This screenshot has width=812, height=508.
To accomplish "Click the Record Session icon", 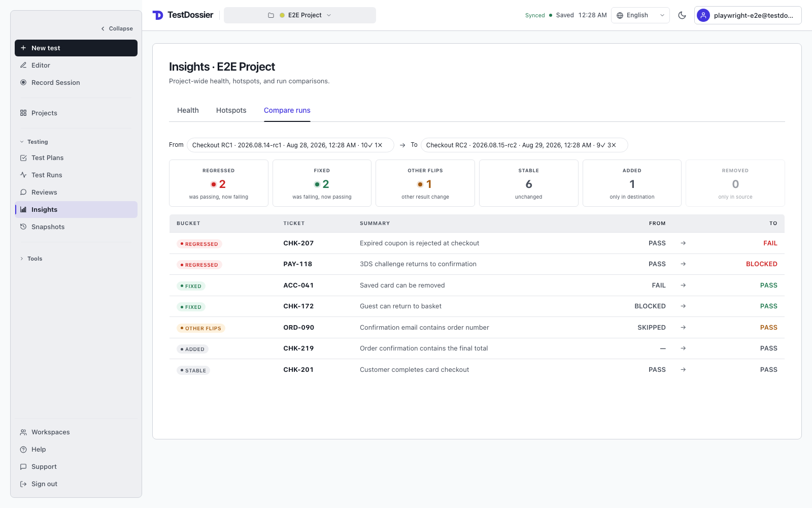I will point(23,82).
